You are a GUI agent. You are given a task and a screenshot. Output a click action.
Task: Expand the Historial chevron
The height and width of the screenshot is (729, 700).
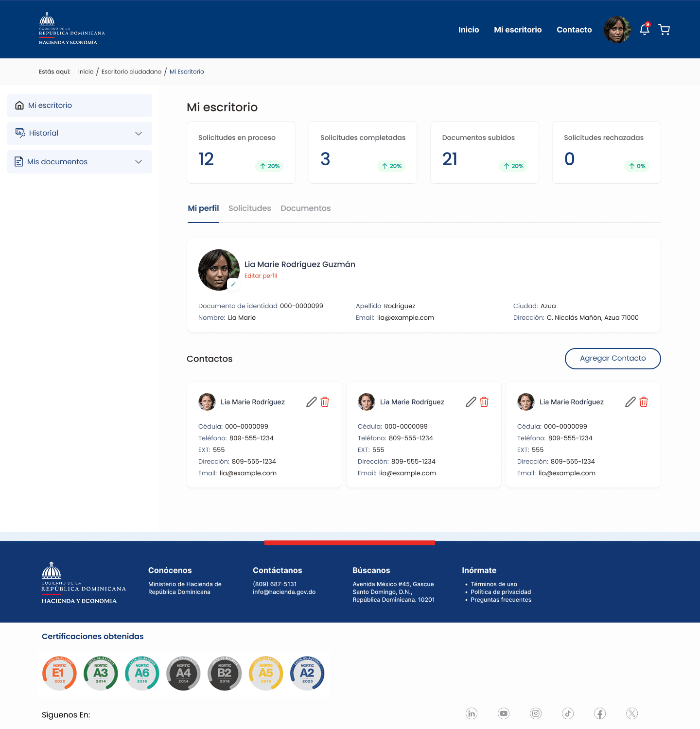pos(139,134)
